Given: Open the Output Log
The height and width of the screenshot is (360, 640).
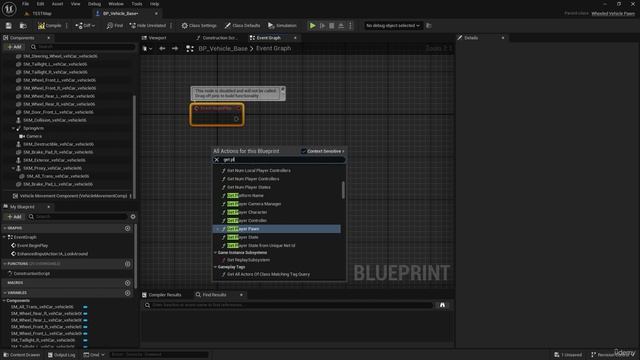Looking at the screenshot, I should (x=62, y=355).
